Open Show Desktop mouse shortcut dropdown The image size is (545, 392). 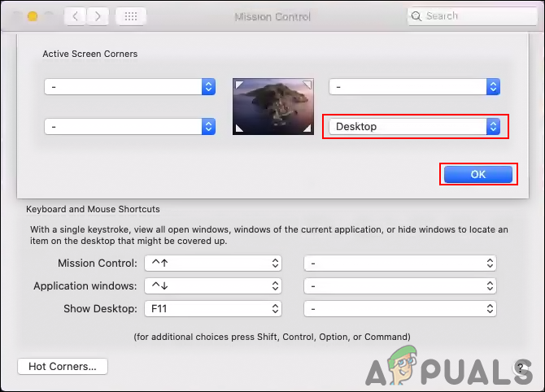[400, 308]
